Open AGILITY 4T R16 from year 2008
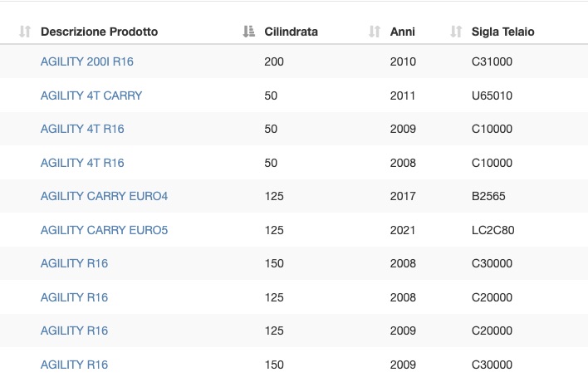588x387 pixels. [82, 163]
